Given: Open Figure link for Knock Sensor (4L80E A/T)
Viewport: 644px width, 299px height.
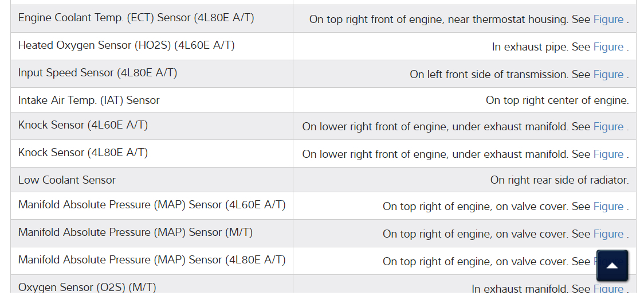Looking at the screenshot, I should 608,154.
